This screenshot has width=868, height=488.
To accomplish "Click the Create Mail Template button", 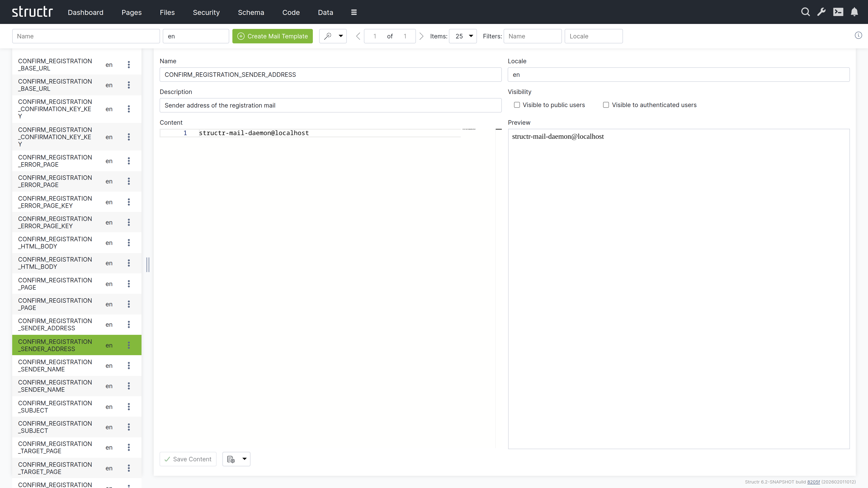I will pyautogui.click(x=273, y=36).
